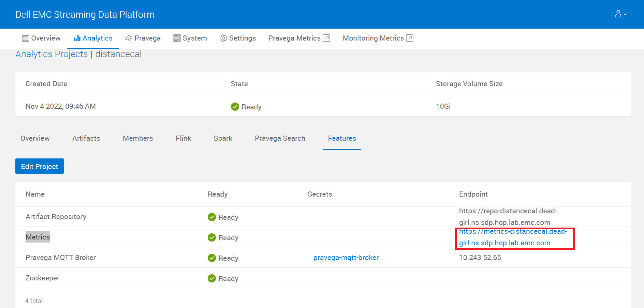Go back to Analytics Projects breadcrumb
The image size is (644, 308).
[52, 54]
